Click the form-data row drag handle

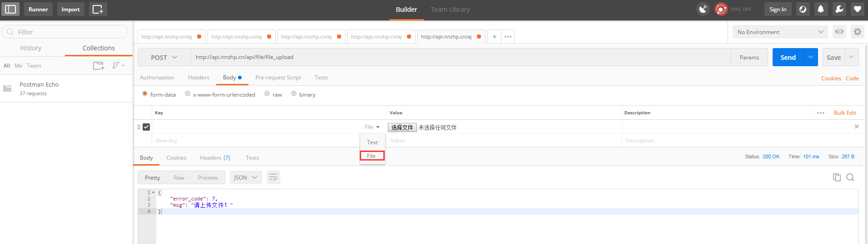pos(139,127)
